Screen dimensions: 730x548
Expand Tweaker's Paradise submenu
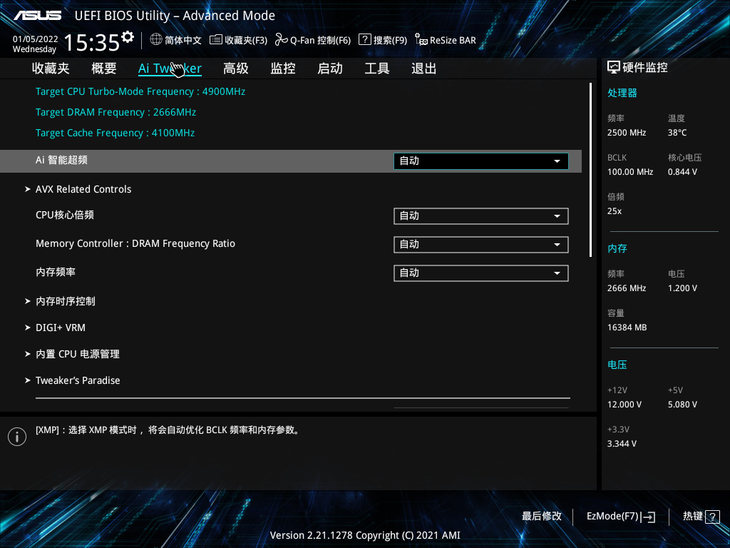[77, 380]
